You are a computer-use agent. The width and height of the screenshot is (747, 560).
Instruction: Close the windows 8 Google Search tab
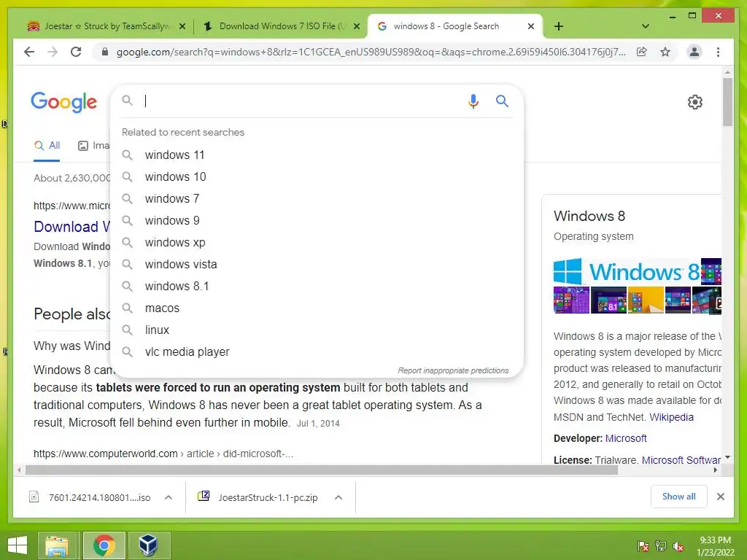click(x=531, y=26)
